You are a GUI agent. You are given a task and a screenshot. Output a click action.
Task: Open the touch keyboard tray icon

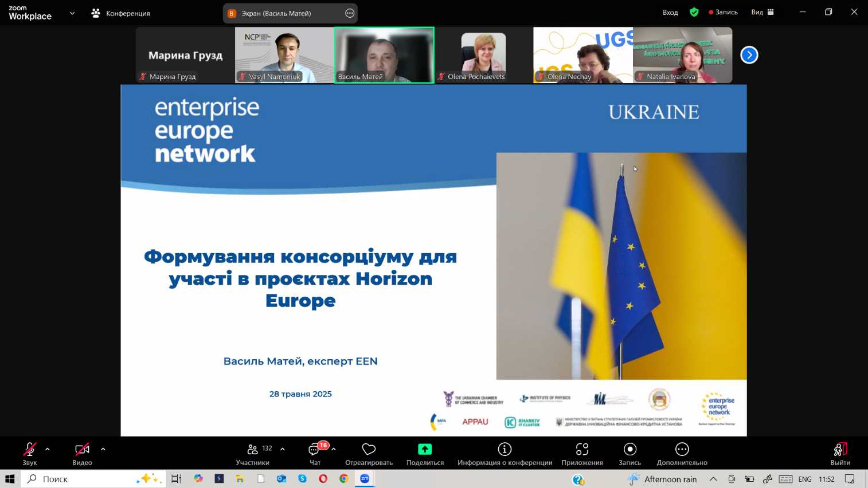786,479
